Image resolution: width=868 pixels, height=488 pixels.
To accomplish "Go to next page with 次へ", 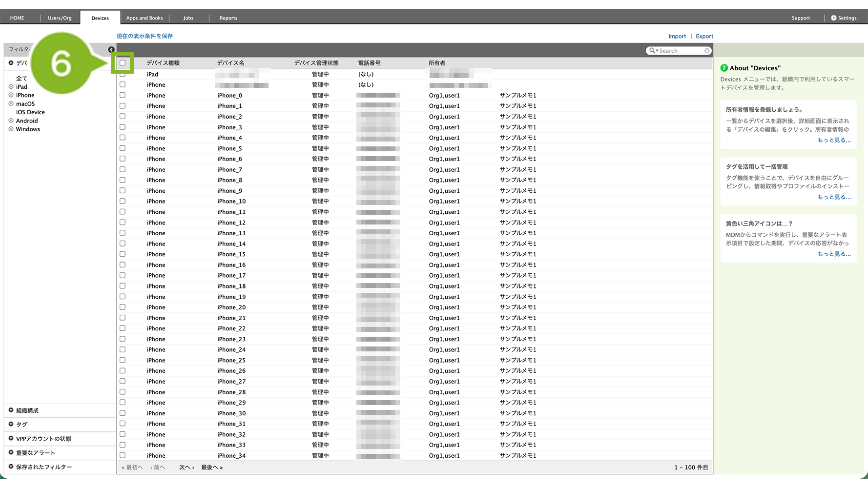I will [186, 468].
